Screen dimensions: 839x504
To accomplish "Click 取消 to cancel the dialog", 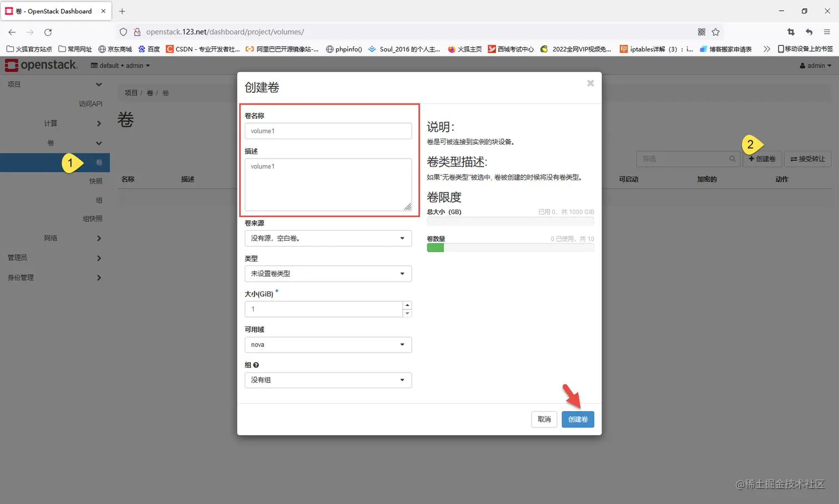I will click(544, 419).
